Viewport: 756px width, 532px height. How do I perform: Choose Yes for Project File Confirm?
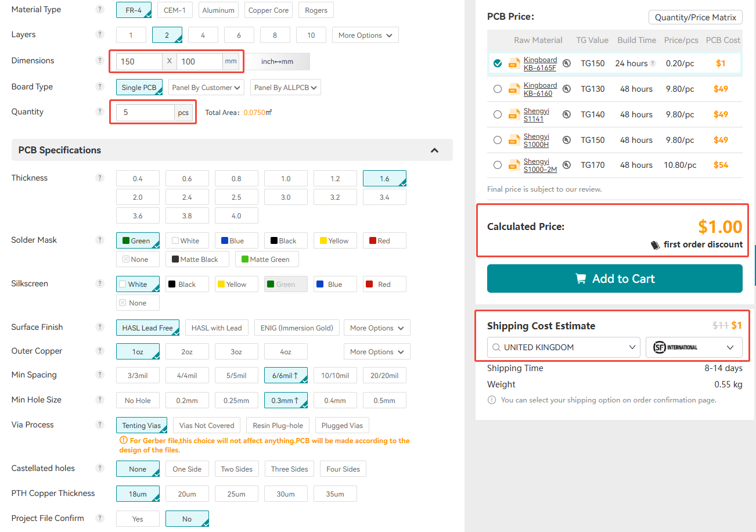(x=138, y=519)
